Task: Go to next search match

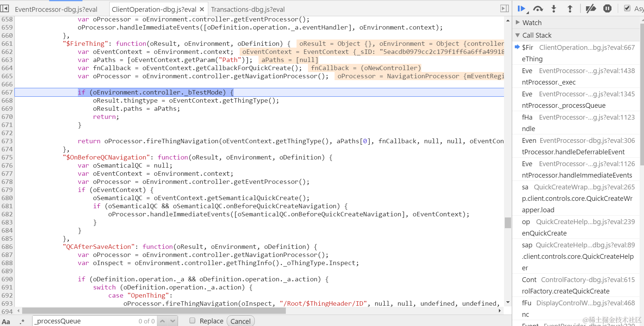Action: 172,321
